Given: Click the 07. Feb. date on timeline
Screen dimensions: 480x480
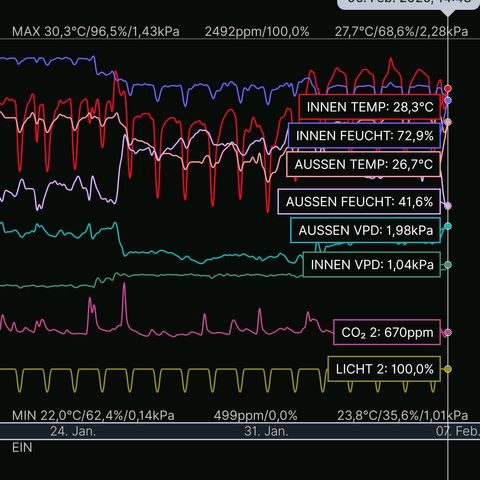Looking at the screenshot, I should pyautogui.click(x=458, y=431).
